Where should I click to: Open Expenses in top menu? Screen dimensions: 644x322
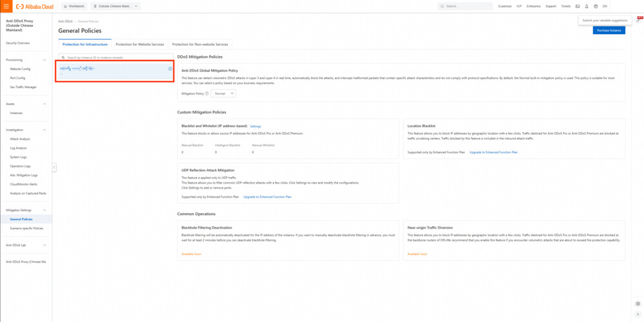(505, 6)
